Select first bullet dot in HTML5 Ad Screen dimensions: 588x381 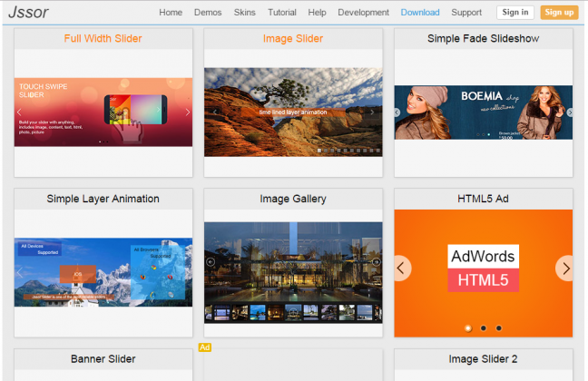click(468, 327)
